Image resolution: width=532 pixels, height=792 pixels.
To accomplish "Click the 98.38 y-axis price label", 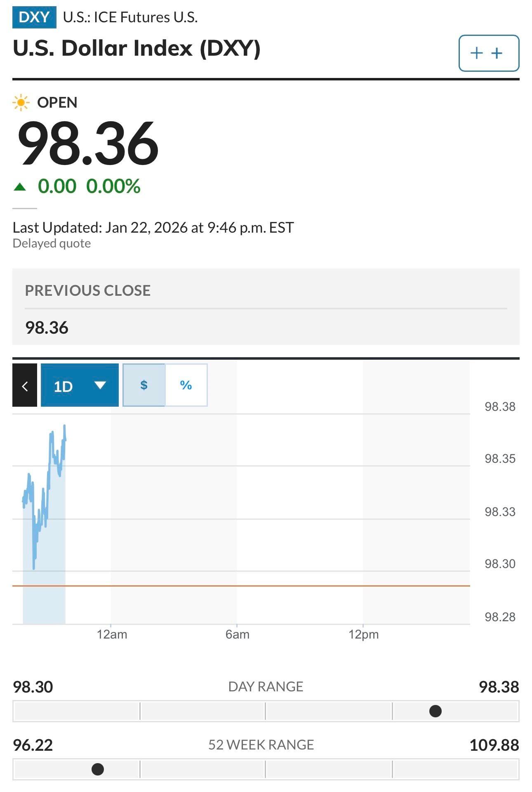I will [x=500, y=407].
